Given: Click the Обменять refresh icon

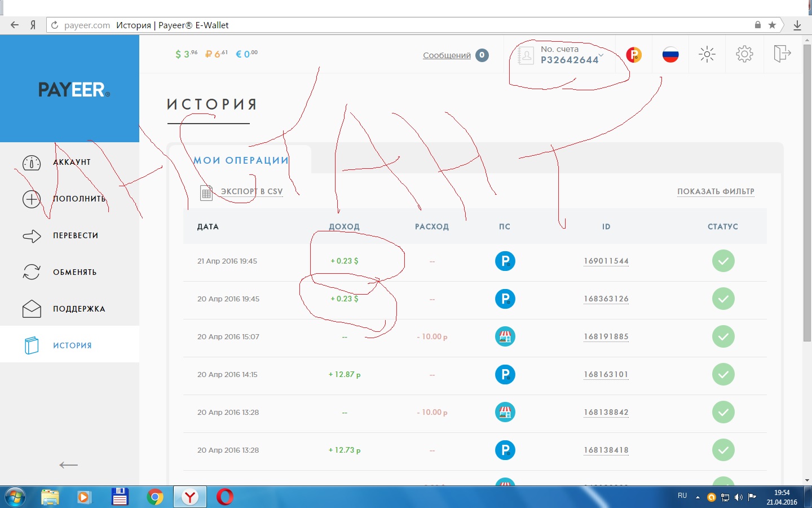Looking at the screenshot, I should [x=32, y=272].
